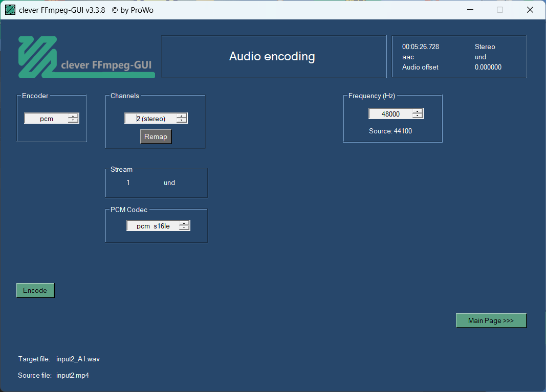
Task: Click the Frequency field showing 48000
Action: point(390,114)
